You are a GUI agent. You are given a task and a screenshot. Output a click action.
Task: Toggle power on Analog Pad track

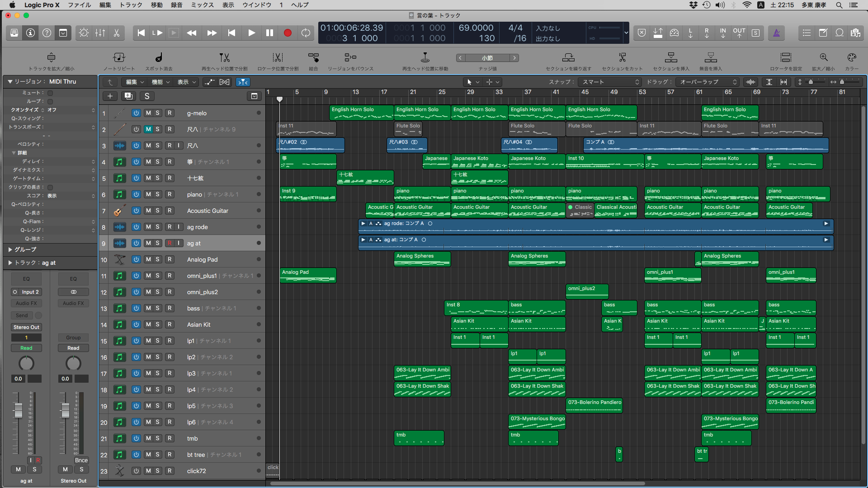[x=136, y=259]
